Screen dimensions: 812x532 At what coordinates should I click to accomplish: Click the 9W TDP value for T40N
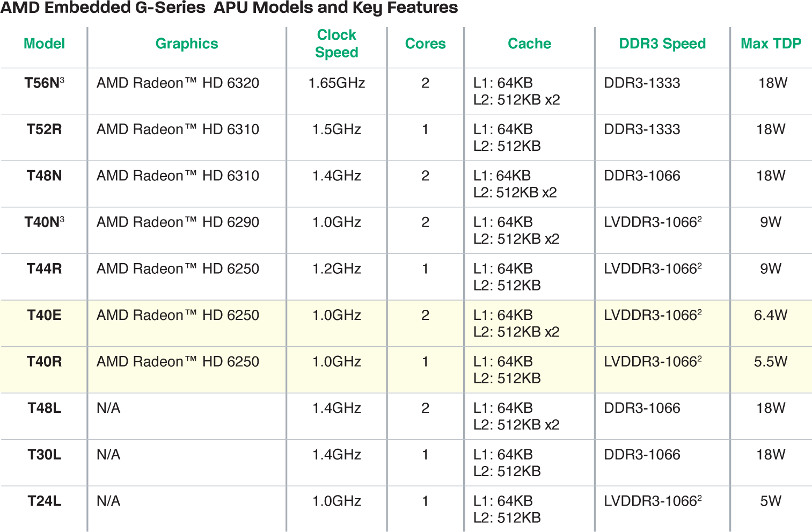[771, 222]
